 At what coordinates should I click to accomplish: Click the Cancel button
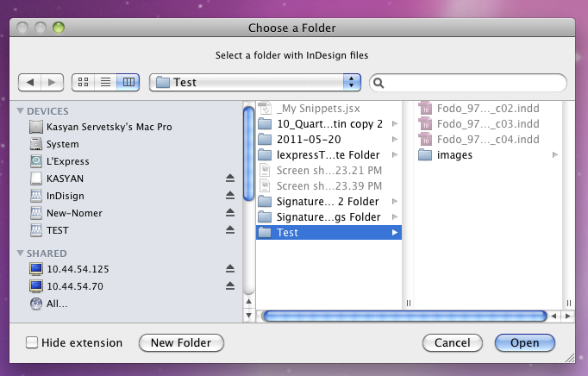tap(453, 342)
